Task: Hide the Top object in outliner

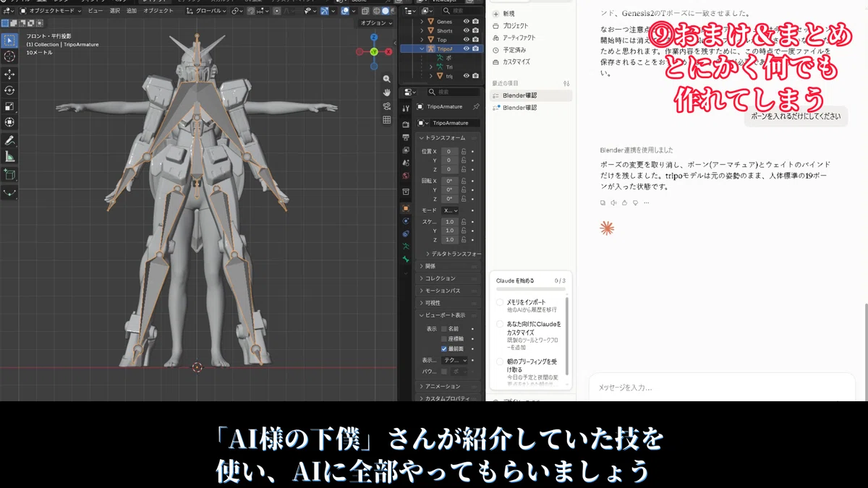Action: [467, 40]
